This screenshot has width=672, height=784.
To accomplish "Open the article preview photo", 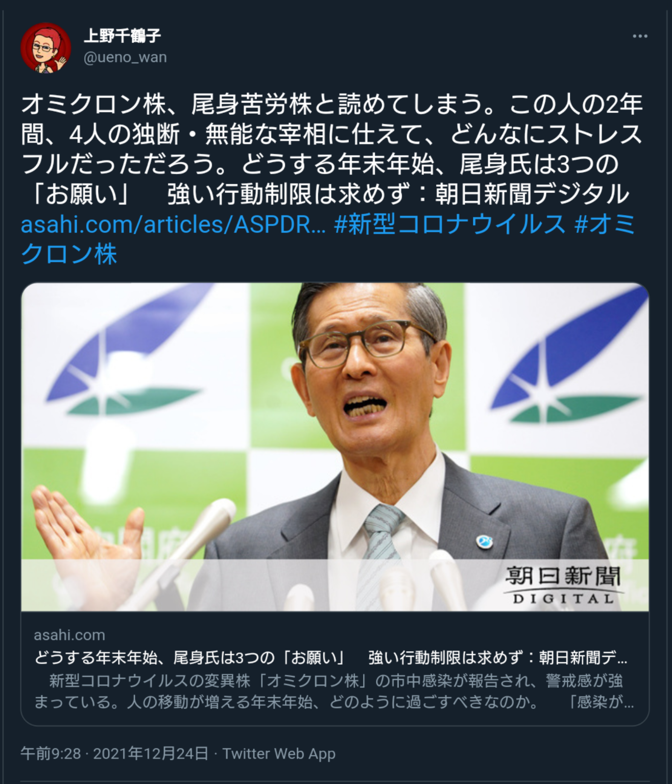I will coord(335,447).
